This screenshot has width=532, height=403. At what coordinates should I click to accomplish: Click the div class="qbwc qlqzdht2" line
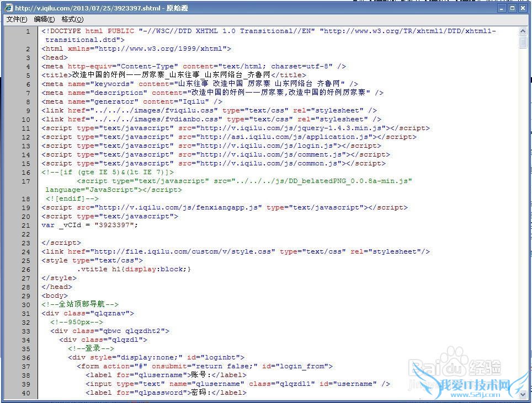(x=110, y=331)
